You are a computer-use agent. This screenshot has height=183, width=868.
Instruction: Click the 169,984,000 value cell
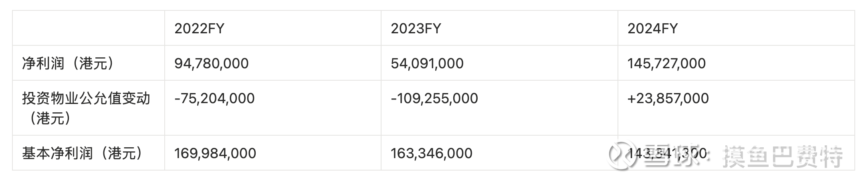click(215, 153)
